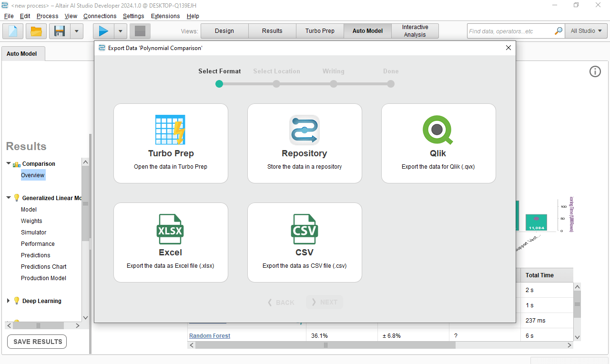Select Predictions in results tree
Screen dimensions: 610x364
(36, 255)
